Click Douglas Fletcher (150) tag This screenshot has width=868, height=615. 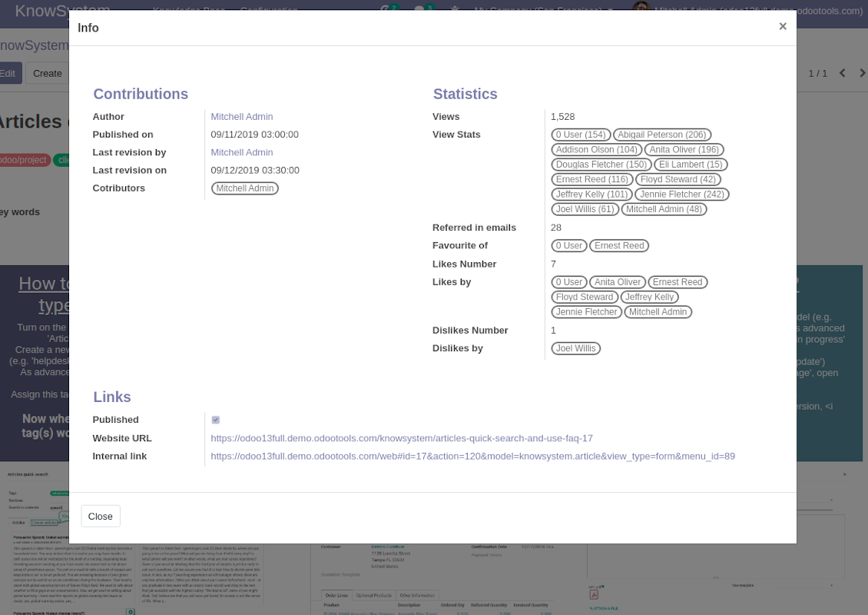[601, 165]
